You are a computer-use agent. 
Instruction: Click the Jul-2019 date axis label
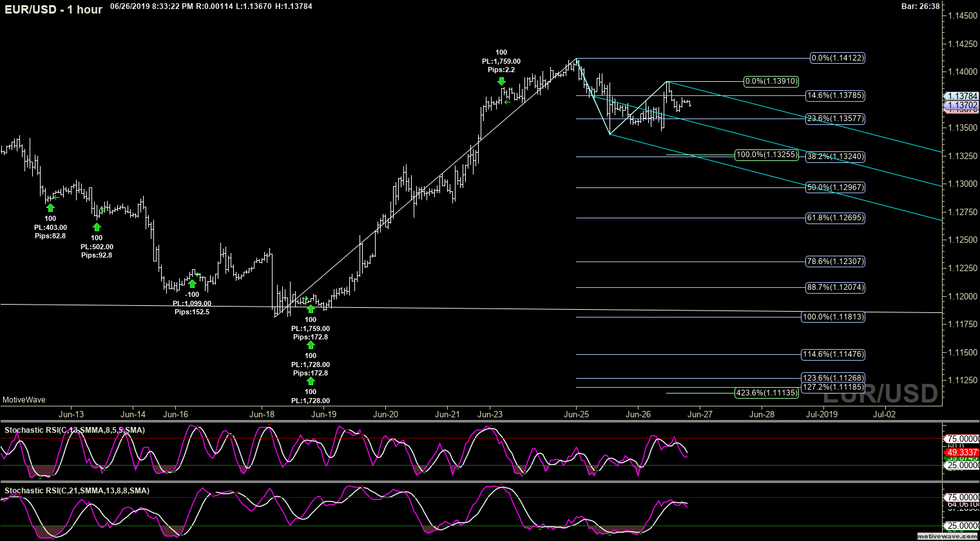coord(821,414)
